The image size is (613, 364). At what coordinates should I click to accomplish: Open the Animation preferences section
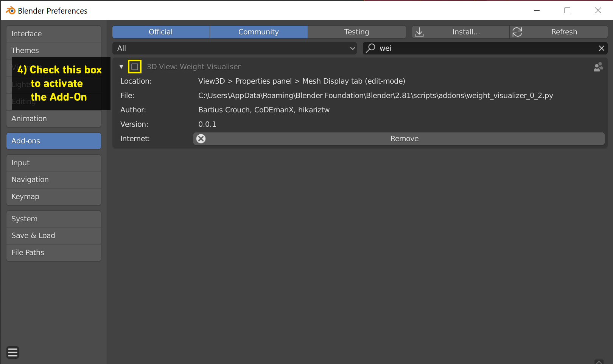(x=54, y=118)
